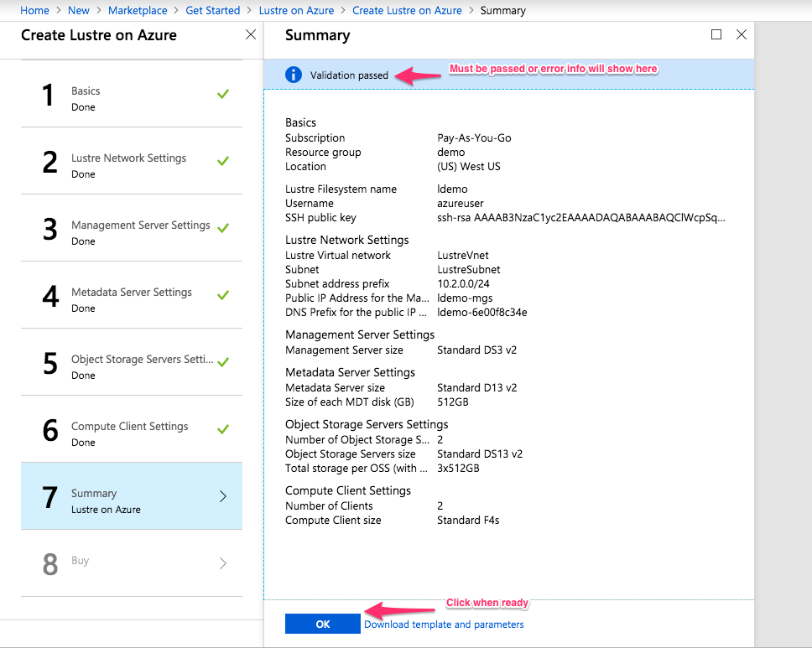This screenshot has height=648, width=812.
Task: Open Create Lustre on Azure breadcrumb link
Action: pyautogui.click(x=407, y=10)
